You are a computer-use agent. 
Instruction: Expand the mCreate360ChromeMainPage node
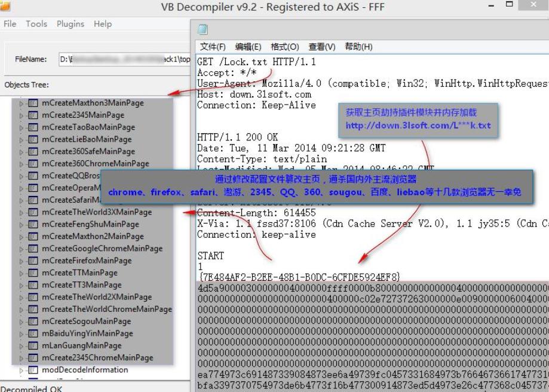pos(22,164)
